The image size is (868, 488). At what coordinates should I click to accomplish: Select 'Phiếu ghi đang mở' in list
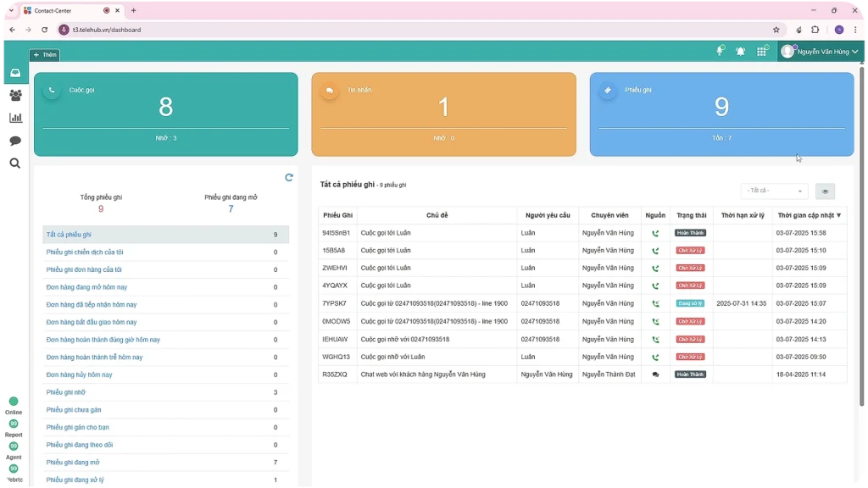coord(73,463)
